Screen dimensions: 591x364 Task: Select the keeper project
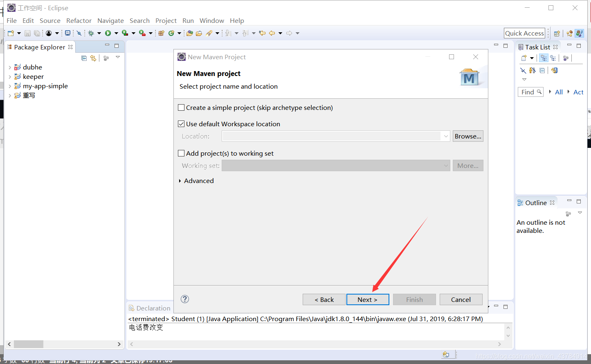tap(33, 77)
